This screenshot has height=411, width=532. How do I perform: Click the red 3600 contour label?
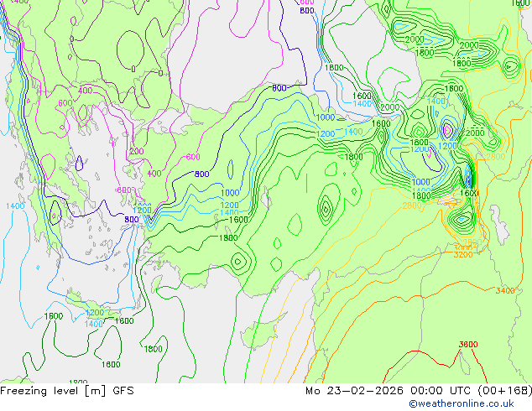[x=468, y=345]
